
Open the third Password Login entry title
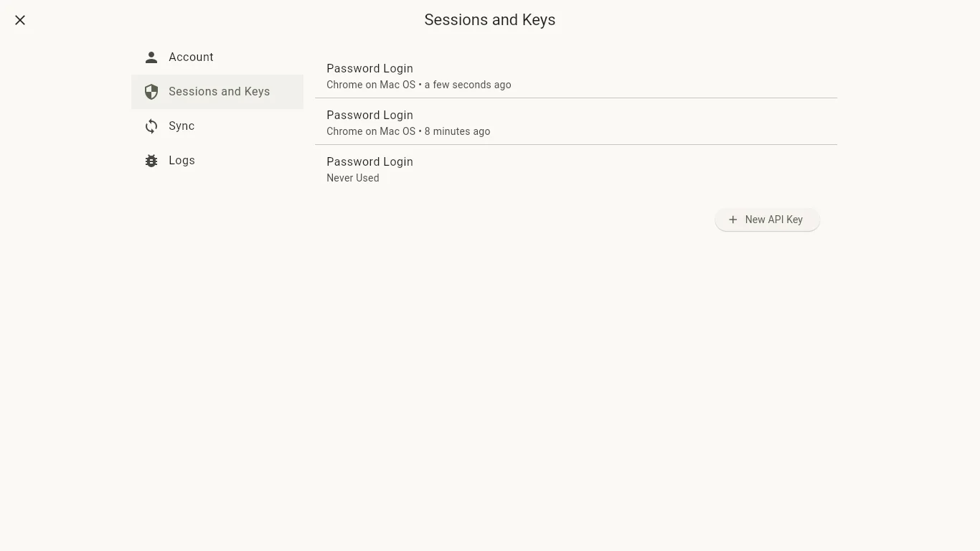(x=369, y=162)
